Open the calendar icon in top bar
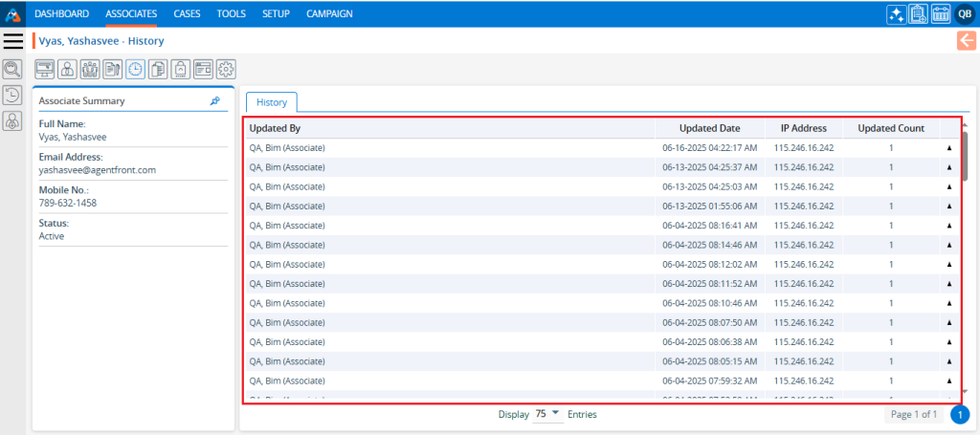This screenshot has height=435, width=980. point(941,13)
